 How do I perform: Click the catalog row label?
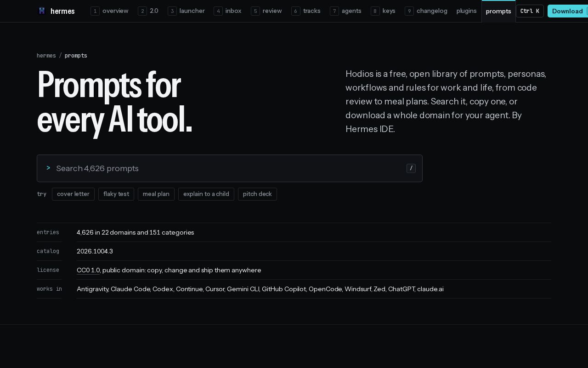[x=48, y=251]
